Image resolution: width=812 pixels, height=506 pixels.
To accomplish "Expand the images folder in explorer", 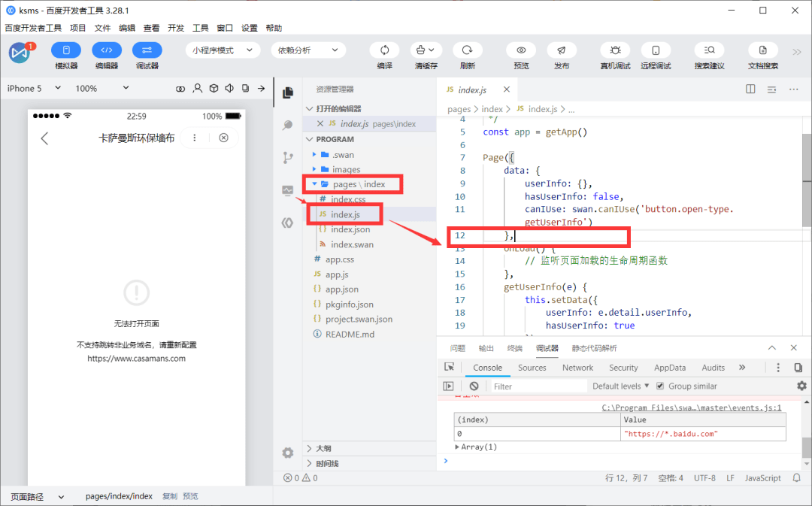I will [x=346, y=169].
